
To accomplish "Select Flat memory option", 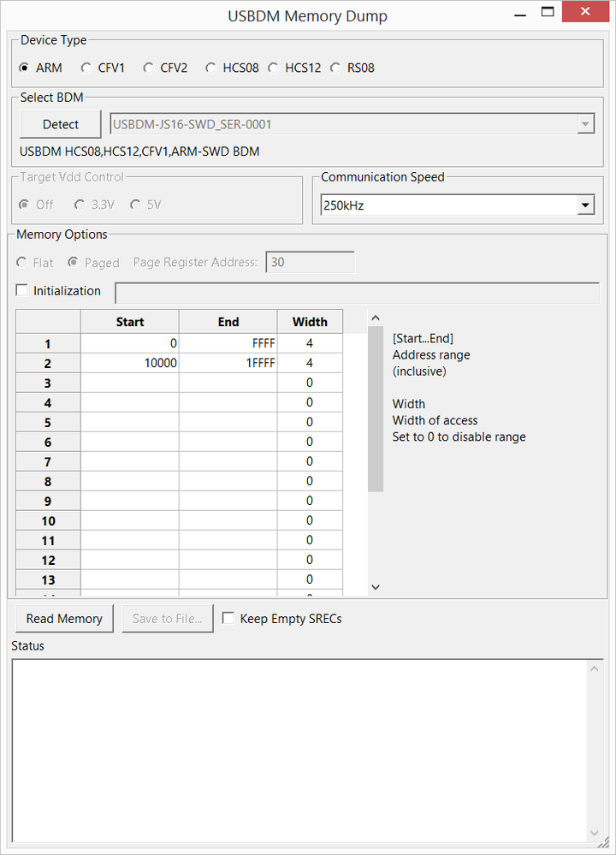I will pos(35,263).
